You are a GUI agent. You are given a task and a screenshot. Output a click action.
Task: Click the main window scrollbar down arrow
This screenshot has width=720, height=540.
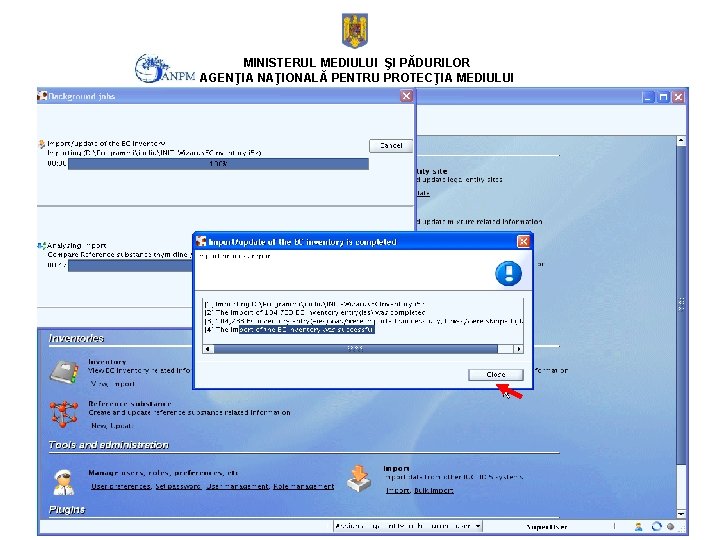681,514
